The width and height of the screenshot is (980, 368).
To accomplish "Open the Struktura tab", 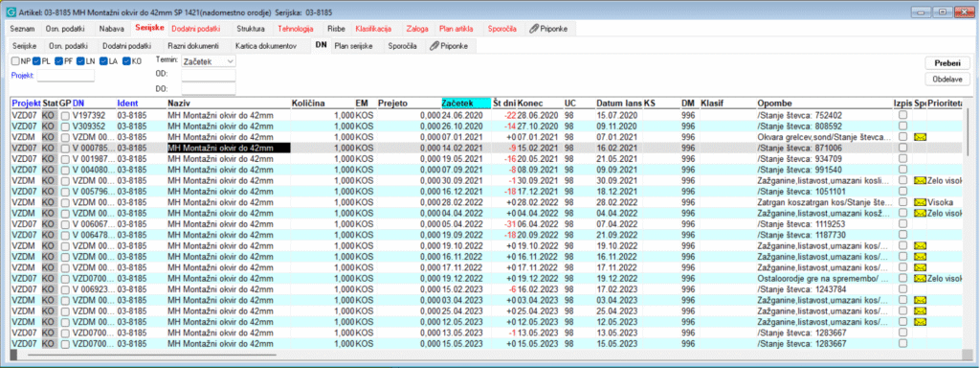I will pyautogui.click(x=251, y=29).
